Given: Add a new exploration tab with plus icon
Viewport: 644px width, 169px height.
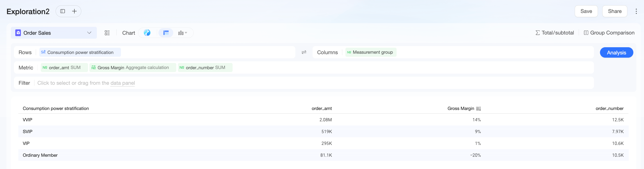Looking at the screenshot, I should [x=74, y=11].
